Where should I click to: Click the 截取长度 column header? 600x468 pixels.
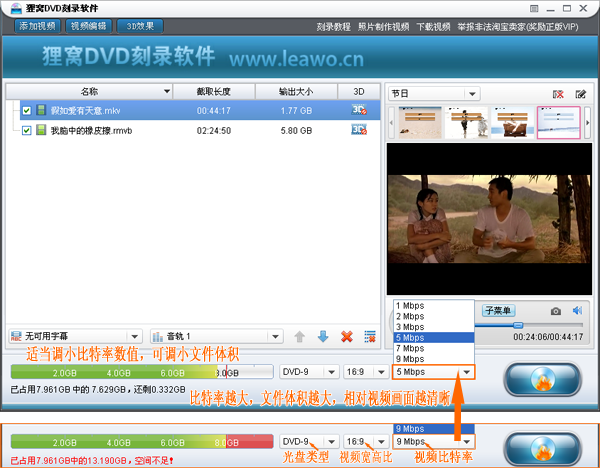214,91
